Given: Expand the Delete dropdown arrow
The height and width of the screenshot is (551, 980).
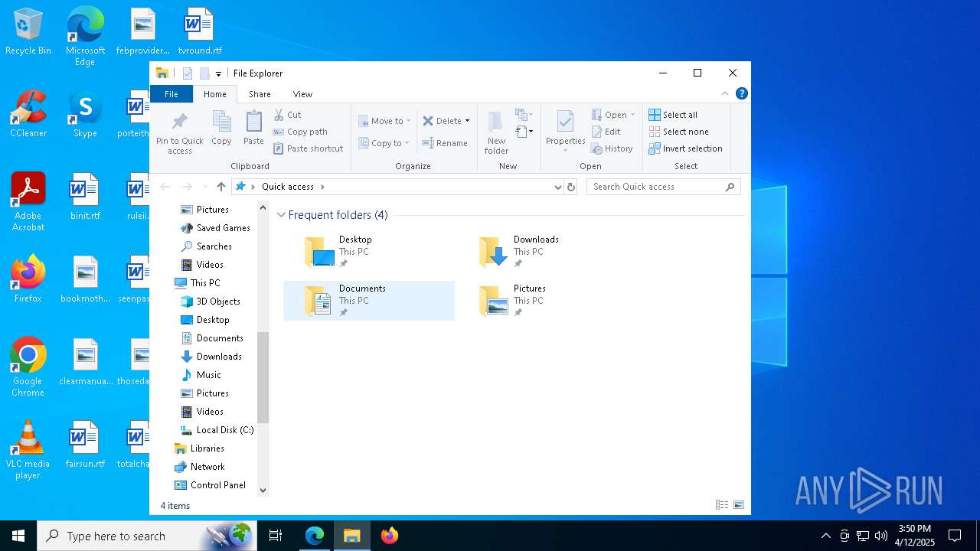Looking at the screenshot, I should pyautogui.click(x=467, y=121).
